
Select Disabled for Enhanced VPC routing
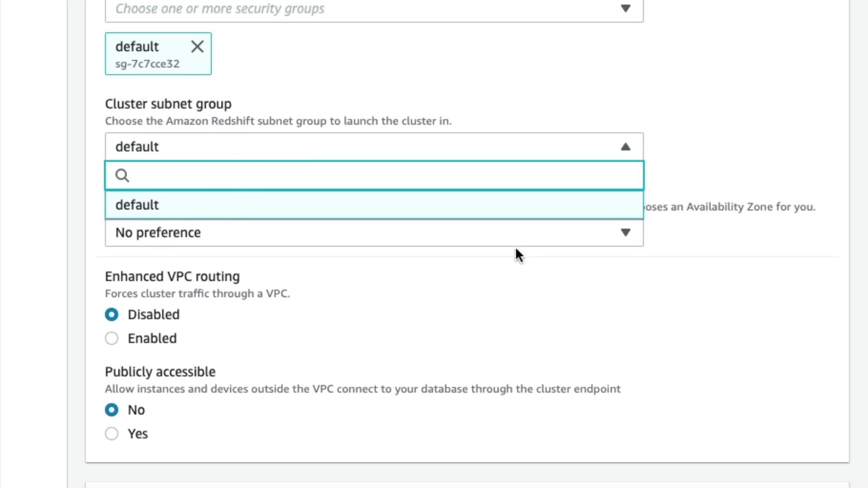(x=112, y=314)
